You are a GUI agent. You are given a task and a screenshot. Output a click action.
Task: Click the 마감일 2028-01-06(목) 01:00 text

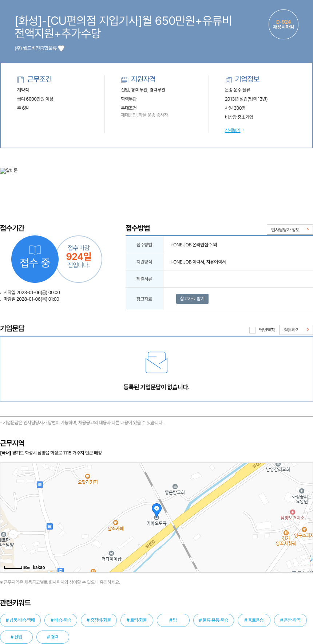pos(31,299)
